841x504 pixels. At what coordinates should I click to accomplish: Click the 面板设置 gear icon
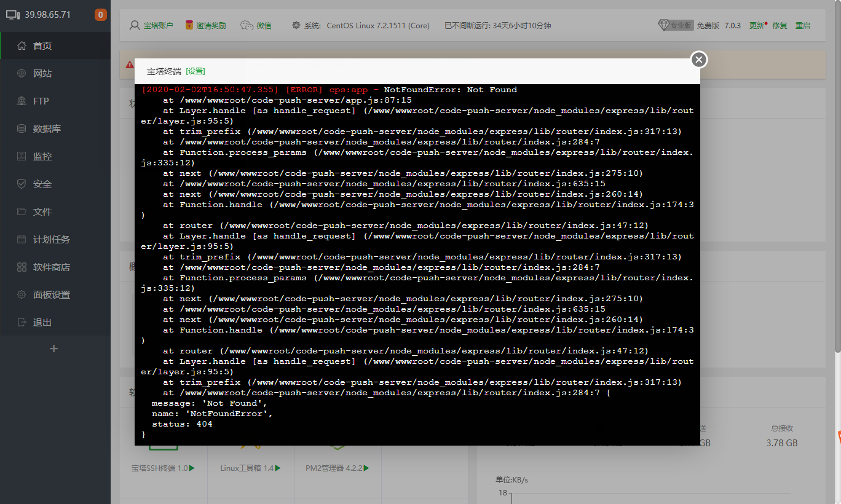(22, 294)
